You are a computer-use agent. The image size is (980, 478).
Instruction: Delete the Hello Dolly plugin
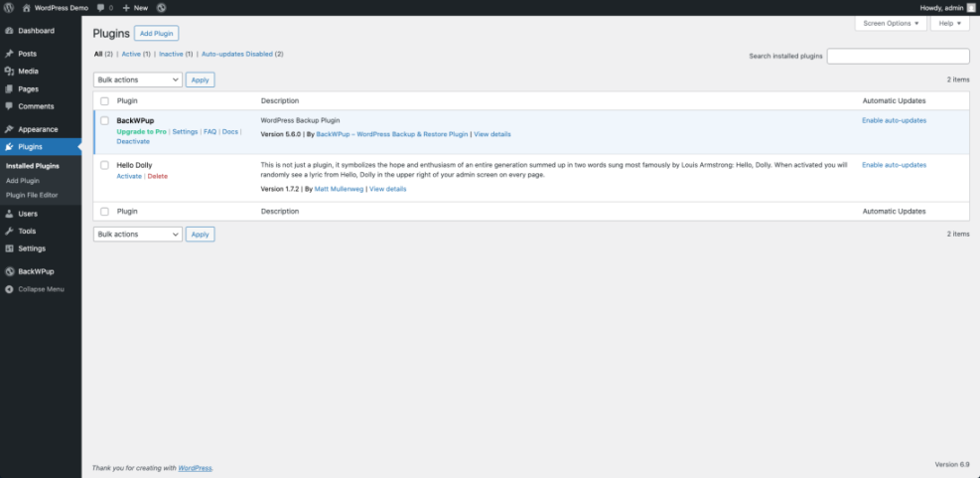(158, 177)
